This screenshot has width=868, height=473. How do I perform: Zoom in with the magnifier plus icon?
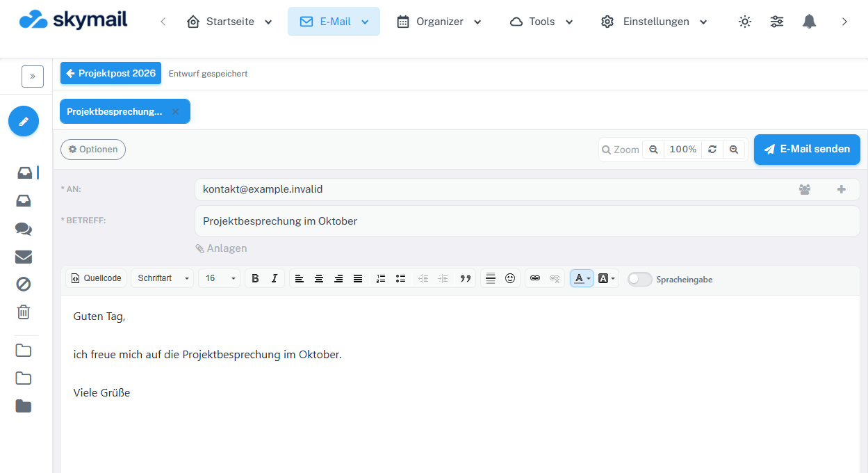[734, 150]
